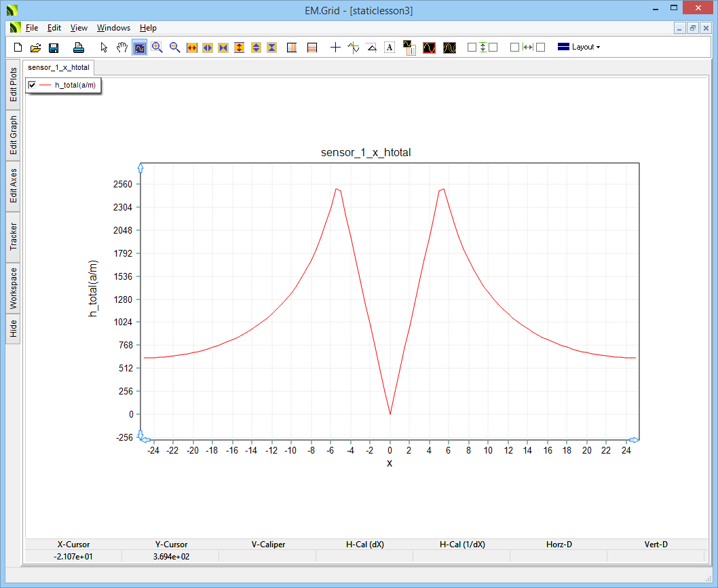Click the Hide side button

(14, 329)
